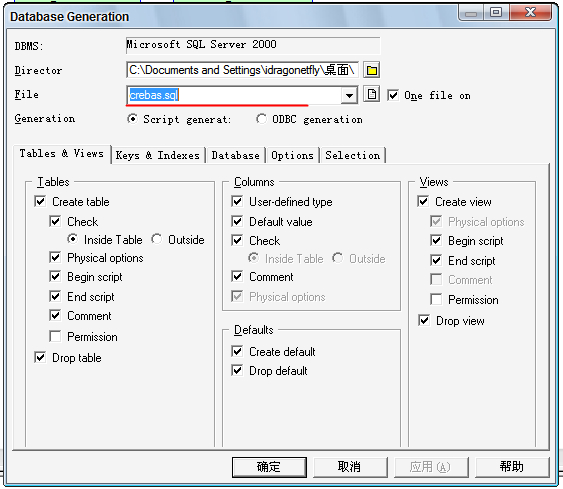Toggle User-defined type checkbox
563x489 pixels.
tap(237, 201)
